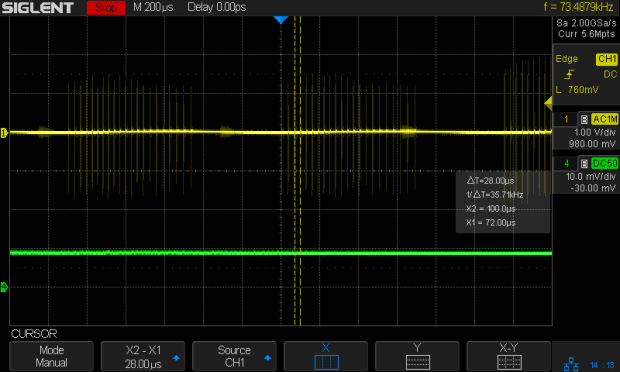Select the Y cursor button
The image size is (620, 372).
pos(417,356)
